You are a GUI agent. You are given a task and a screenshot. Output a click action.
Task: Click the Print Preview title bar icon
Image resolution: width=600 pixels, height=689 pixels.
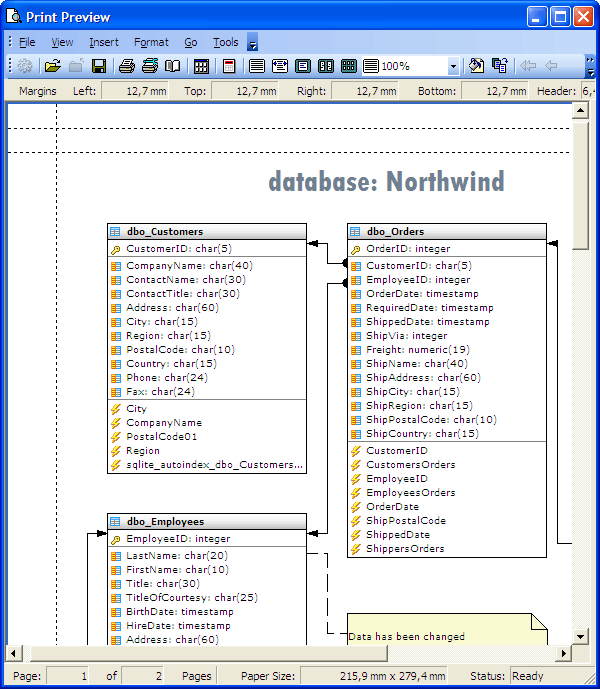tap(14, 17)
